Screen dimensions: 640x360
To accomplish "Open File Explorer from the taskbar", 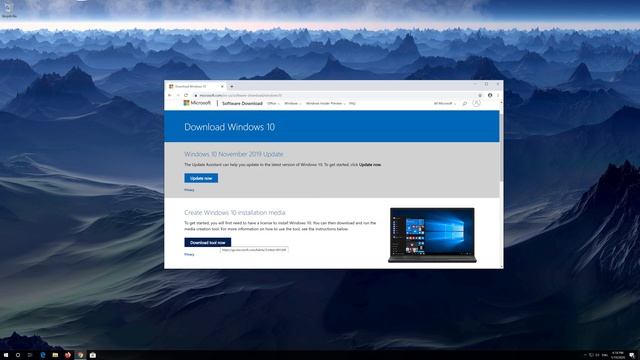I will tap(55, 355).
